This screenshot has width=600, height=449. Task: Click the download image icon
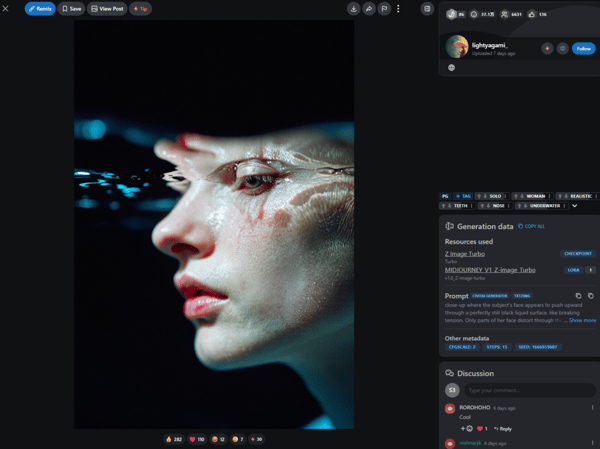tap(353, 9)
